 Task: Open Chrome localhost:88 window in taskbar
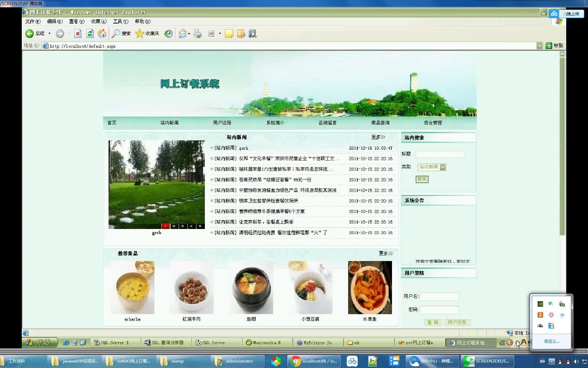314,361
